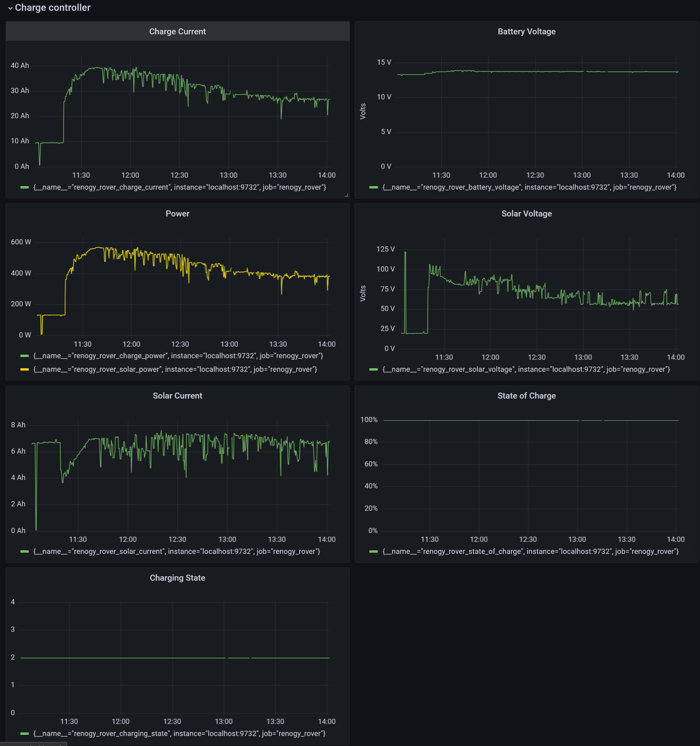The height and width of the screenshot is (746, 700).
Task: Toggle the renogy_rover_charge_power series legend label
Action: tap(178, 356)
